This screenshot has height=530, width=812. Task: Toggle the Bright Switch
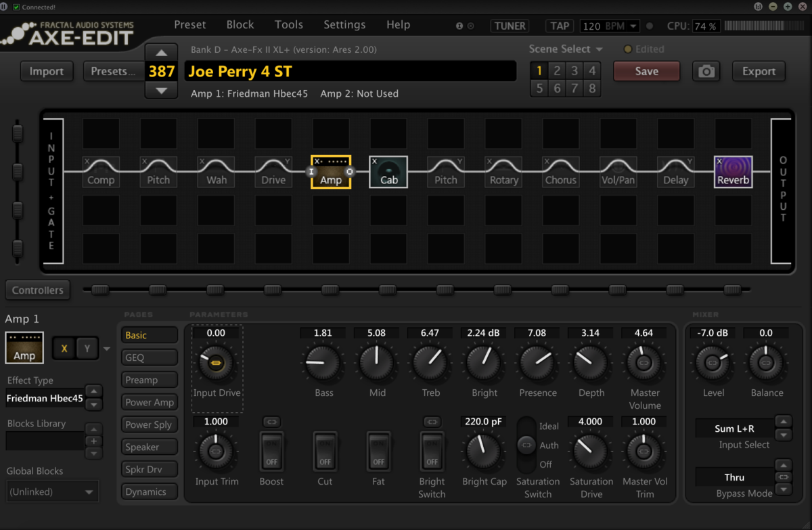tap(432, 451)
